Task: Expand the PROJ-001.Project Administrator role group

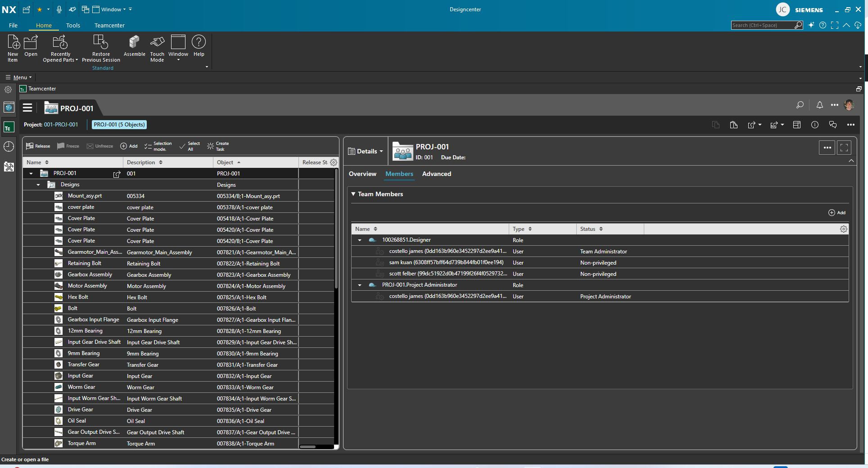Action: tap(359, 285)
